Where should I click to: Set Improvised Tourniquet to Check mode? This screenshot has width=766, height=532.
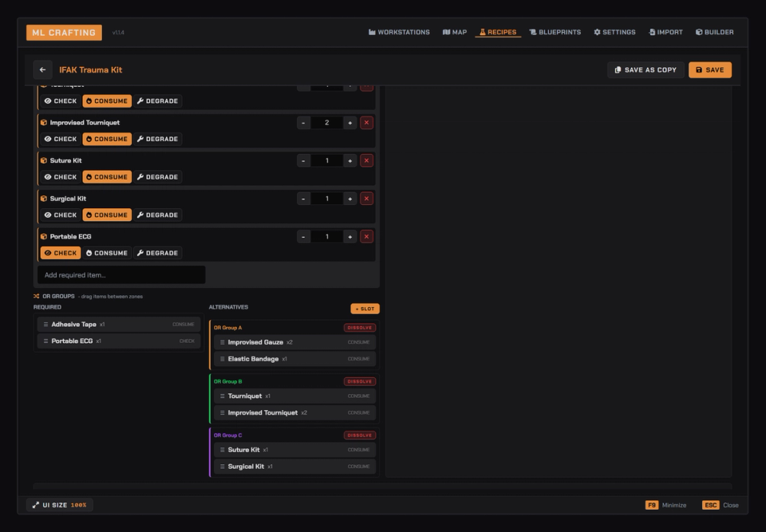(x=61, y=140)
